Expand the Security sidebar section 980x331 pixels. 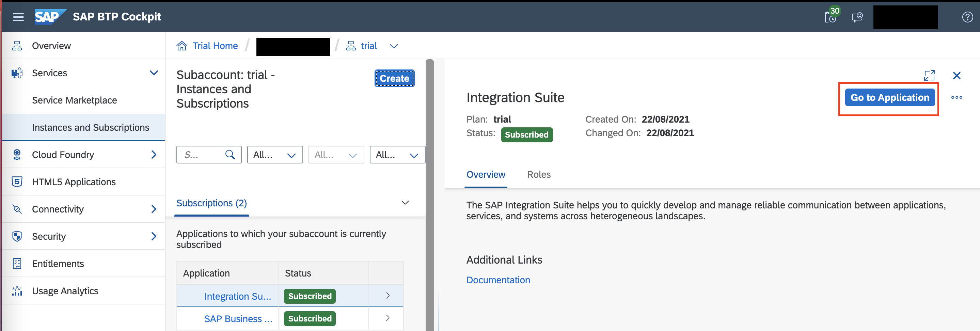(x=154, y=236)
